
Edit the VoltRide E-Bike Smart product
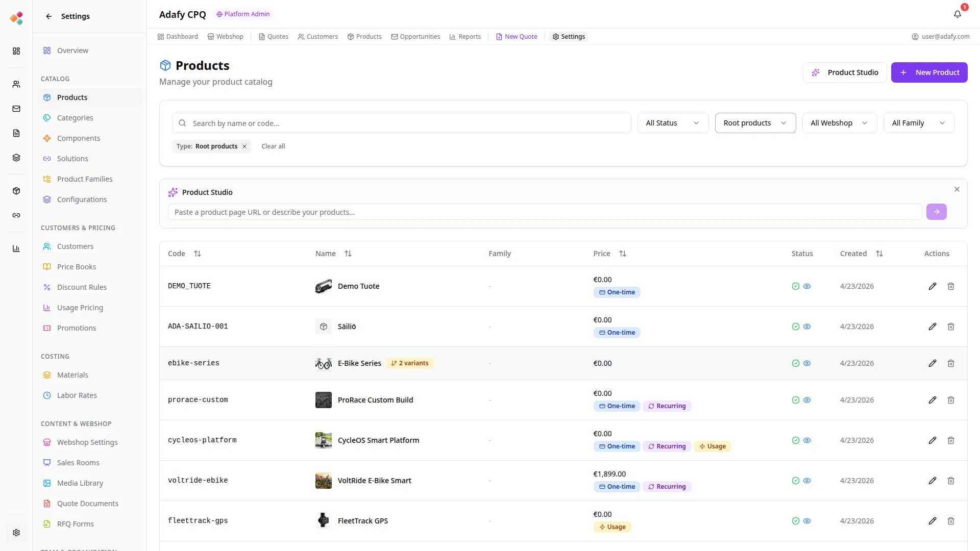click(x=932, y=481)
